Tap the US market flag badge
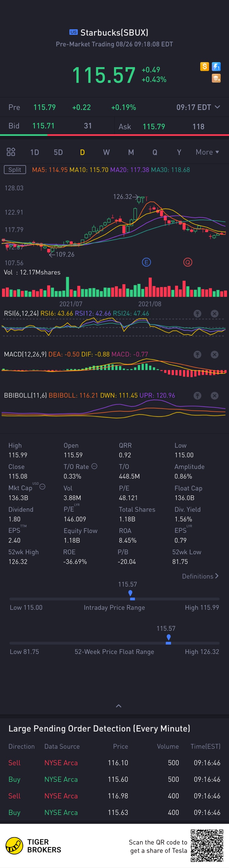Viewport: 229px width, 868px height. pos(74,32)
